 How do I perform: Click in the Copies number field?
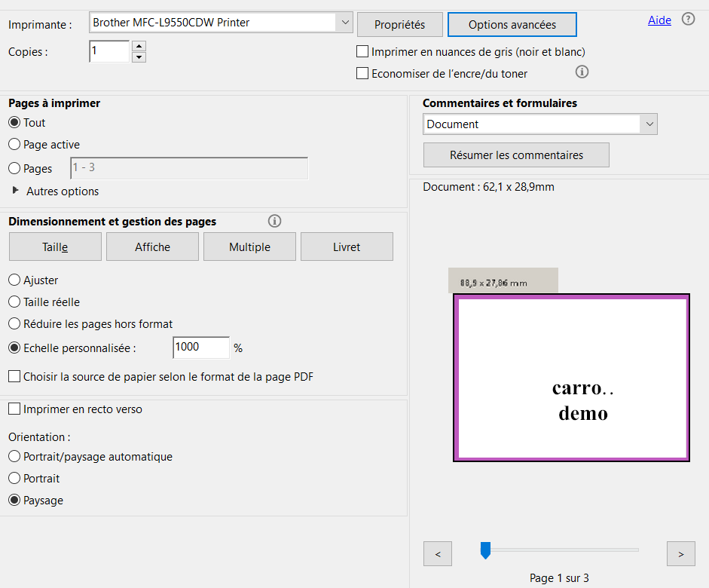[109, 51]
